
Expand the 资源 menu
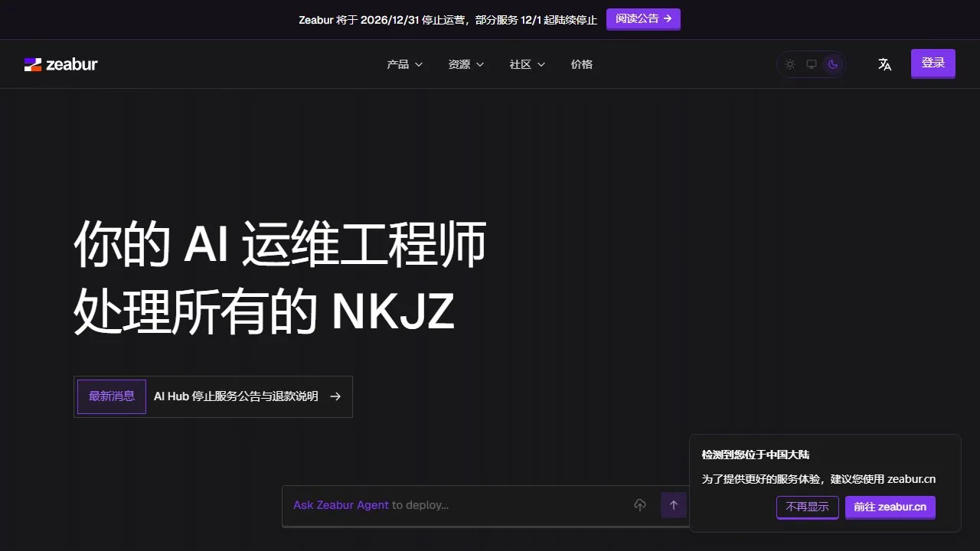[465, 64]
